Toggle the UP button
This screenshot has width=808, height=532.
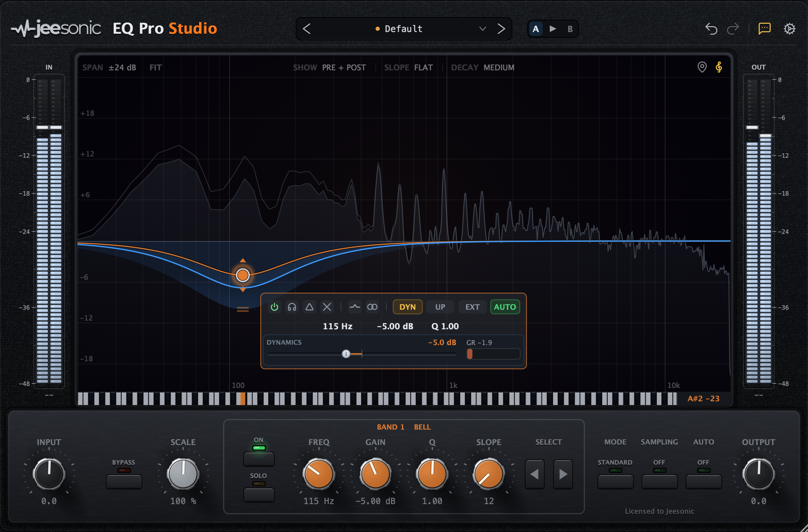point(440,307)
